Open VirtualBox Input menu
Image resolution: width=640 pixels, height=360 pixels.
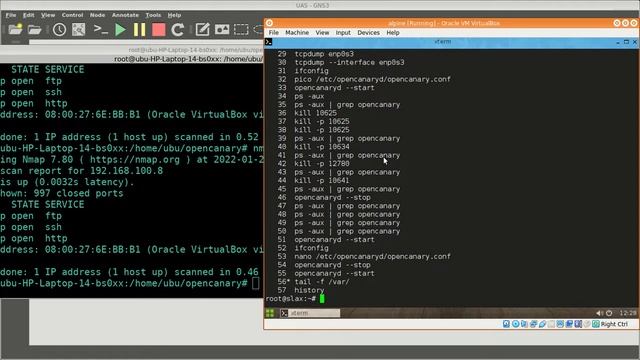[343, 33]
